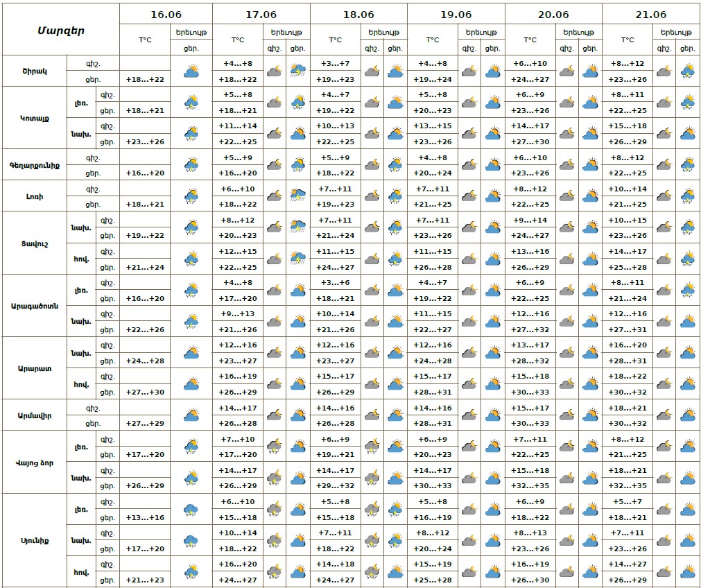The height and width of the screenshot is (588, 701).
Task: Select Սյունիք լեռ. rain cloud icon for 16.06
Action: 191,509
